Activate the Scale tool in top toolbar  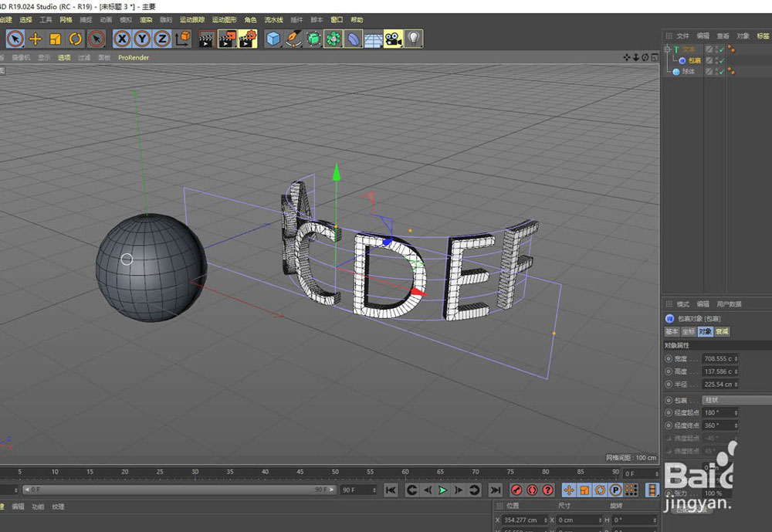point(56,39)
